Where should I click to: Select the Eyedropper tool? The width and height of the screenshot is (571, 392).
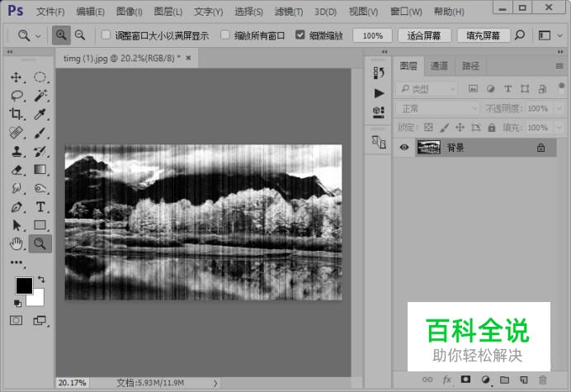40,115
